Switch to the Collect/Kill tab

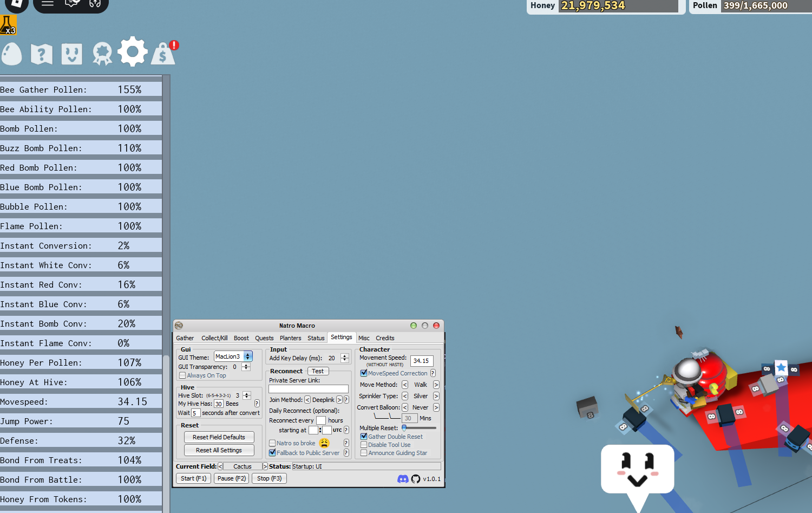coord(214,338)
